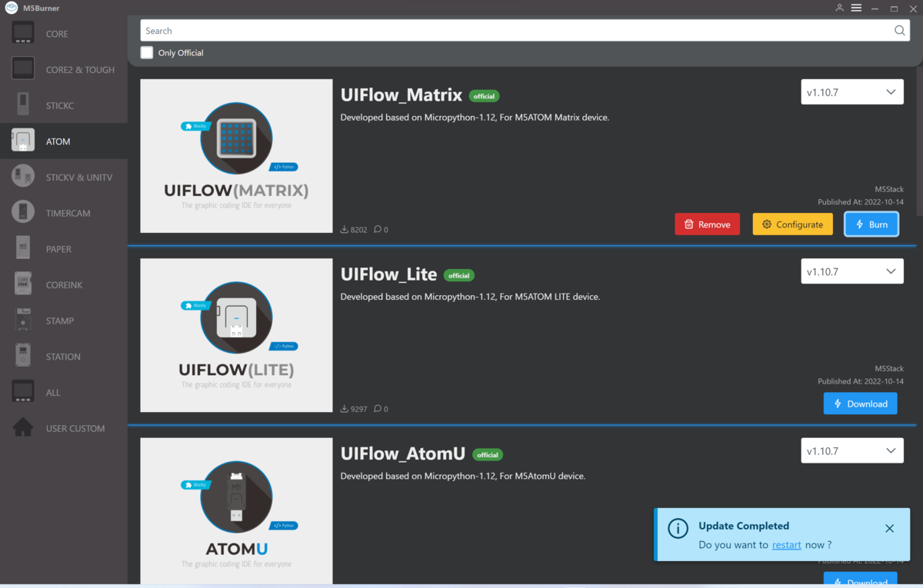923x588 pixels.
Task: Remove the UIFlow_Matrix firmware
Action: (708, 224)
